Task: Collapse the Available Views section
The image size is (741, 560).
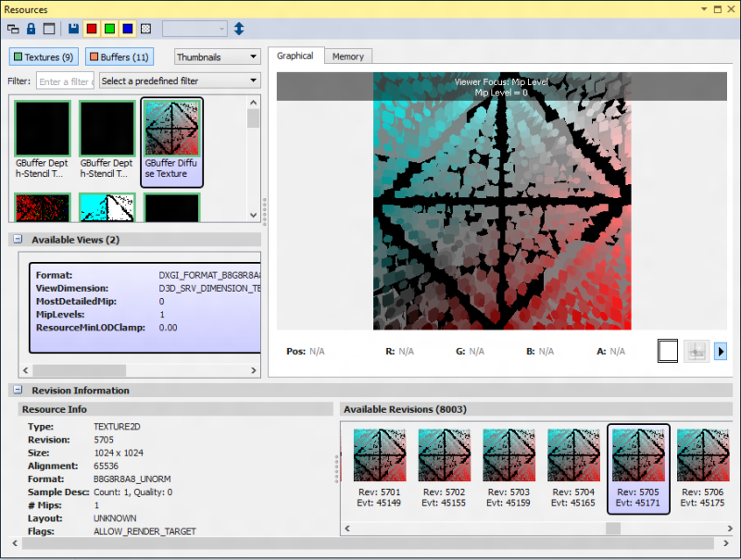Action: tap(18, 240)
